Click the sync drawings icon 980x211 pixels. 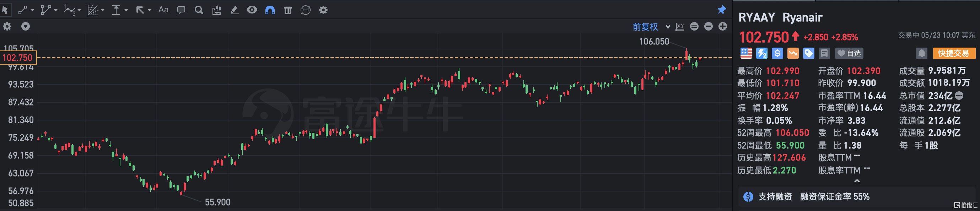306,10
